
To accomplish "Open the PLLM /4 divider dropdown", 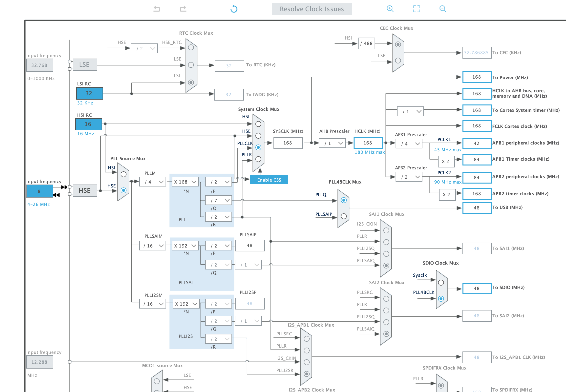I will [x=153, y=182].
